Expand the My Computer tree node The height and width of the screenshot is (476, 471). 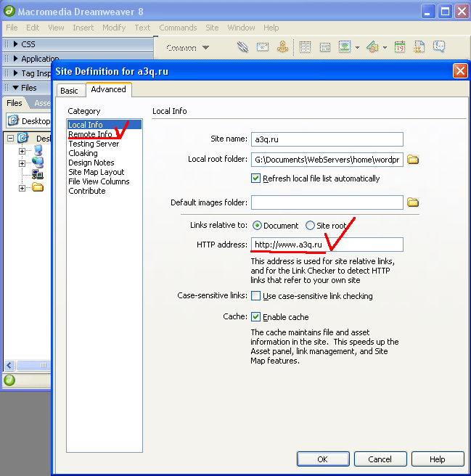[x=22, y=151]
